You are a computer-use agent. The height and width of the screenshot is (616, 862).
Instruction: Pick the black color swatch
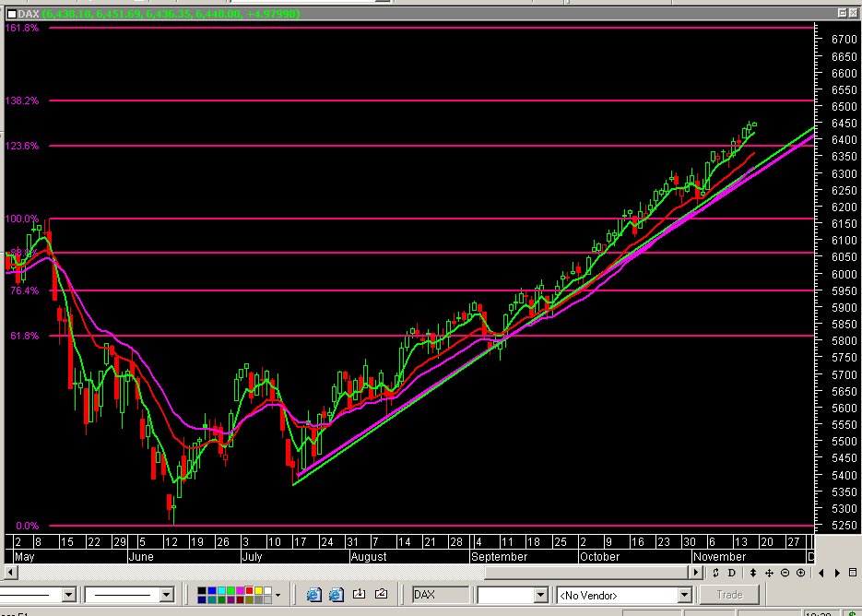202,591
